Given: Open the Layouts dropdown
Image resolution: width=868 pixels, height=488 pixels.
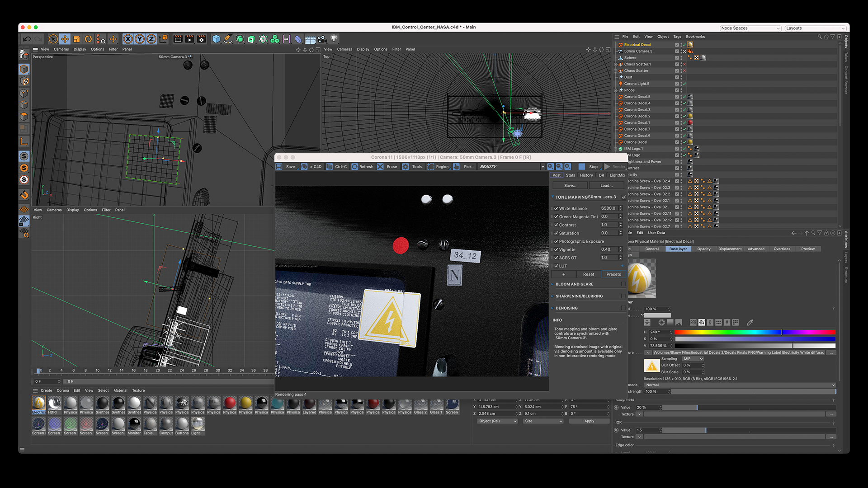Looking at the screenshot, I should tap(815, 28).
